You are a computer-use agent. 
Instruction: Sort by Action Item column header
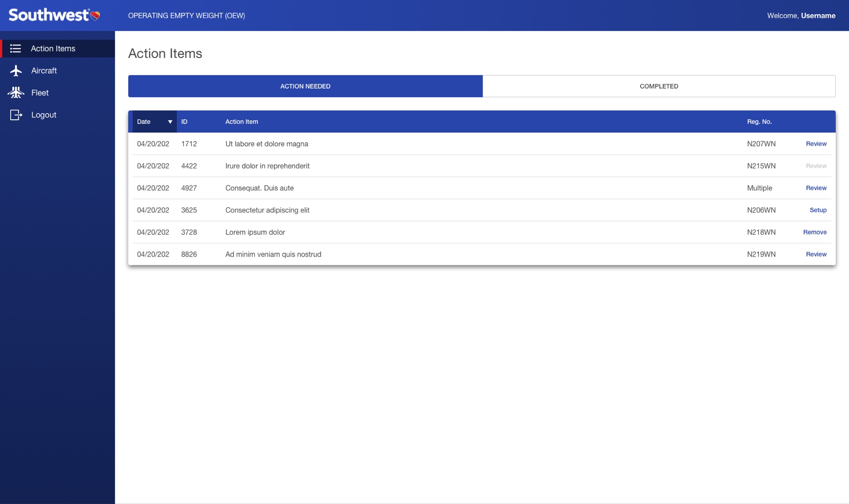241,122
